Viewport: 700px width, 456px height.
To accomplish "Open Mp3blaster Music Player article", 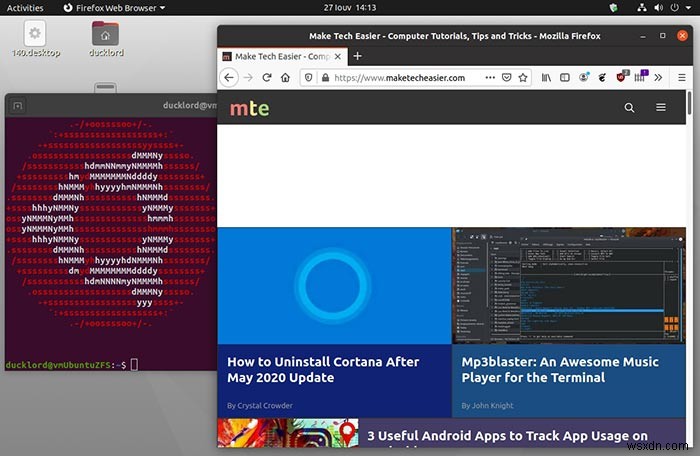I will pyautogui.click(x=560, y=369).
